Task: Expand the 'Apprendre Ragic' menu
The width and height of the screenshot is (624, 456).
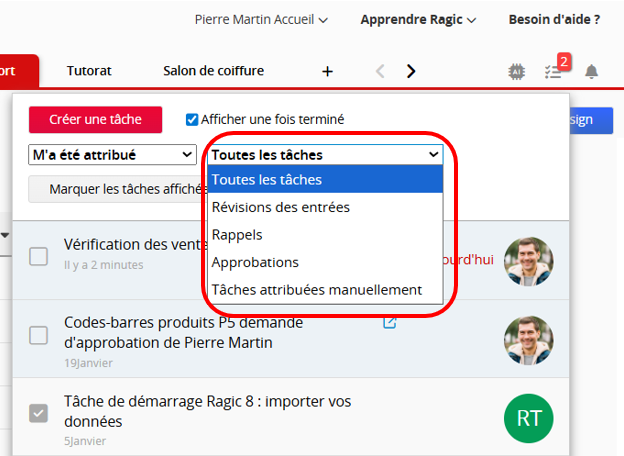Action: 418,19
